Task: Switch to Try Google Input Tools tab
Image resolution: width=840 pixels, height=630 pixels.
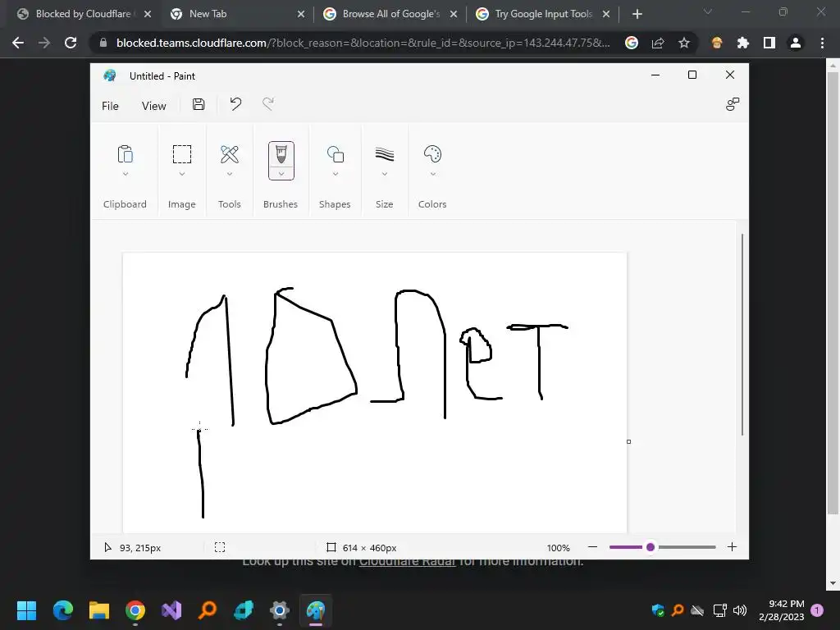Action: (x=543, y=14)
